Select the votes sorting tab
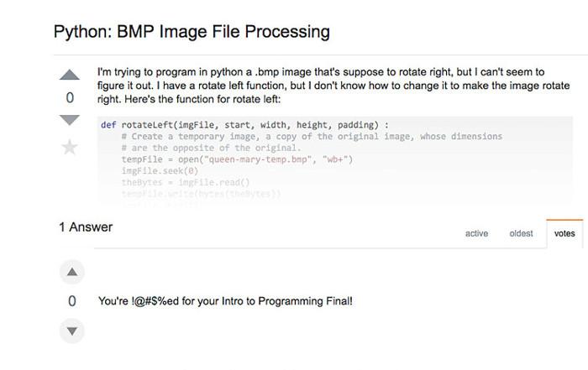The height and width of the screenshot is (370, 588). click(564, 233)
